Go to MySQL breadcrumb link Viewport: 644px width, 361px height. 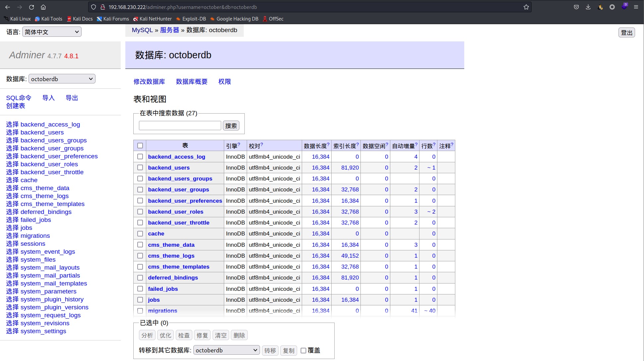coord(142,30)
